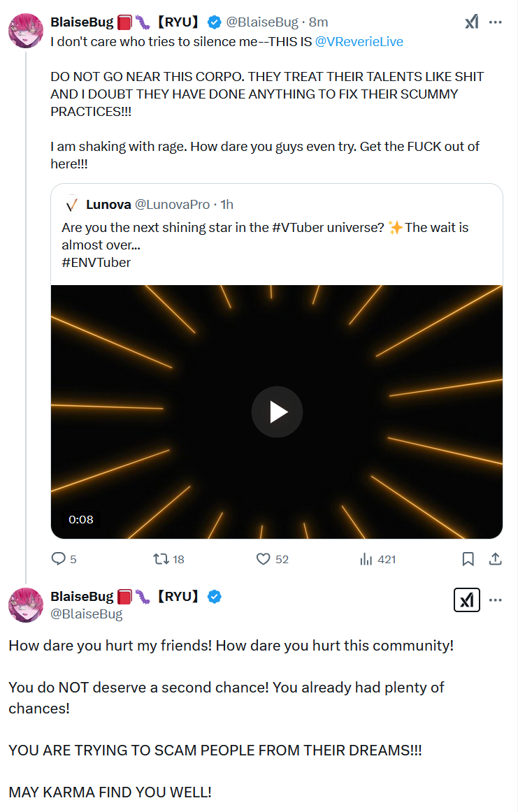Click the 8m timestamp on first tweet

pos(318,22)
